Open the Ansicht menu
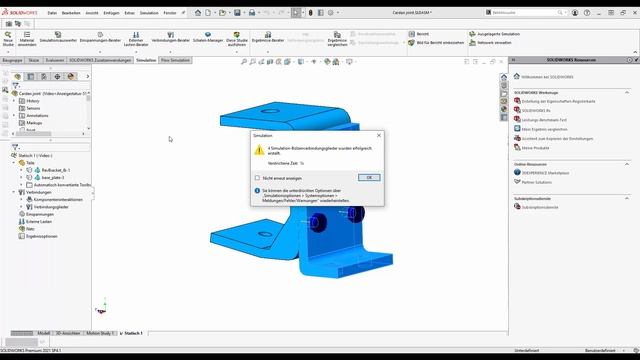The image size is (640, 360). click(92, 13)
